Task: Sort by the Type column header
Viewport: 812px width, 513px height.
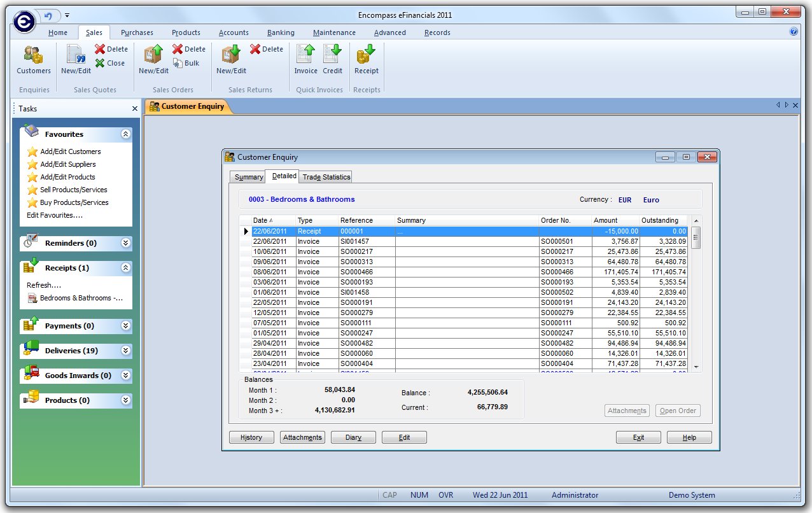Action: tap(316, 220)
